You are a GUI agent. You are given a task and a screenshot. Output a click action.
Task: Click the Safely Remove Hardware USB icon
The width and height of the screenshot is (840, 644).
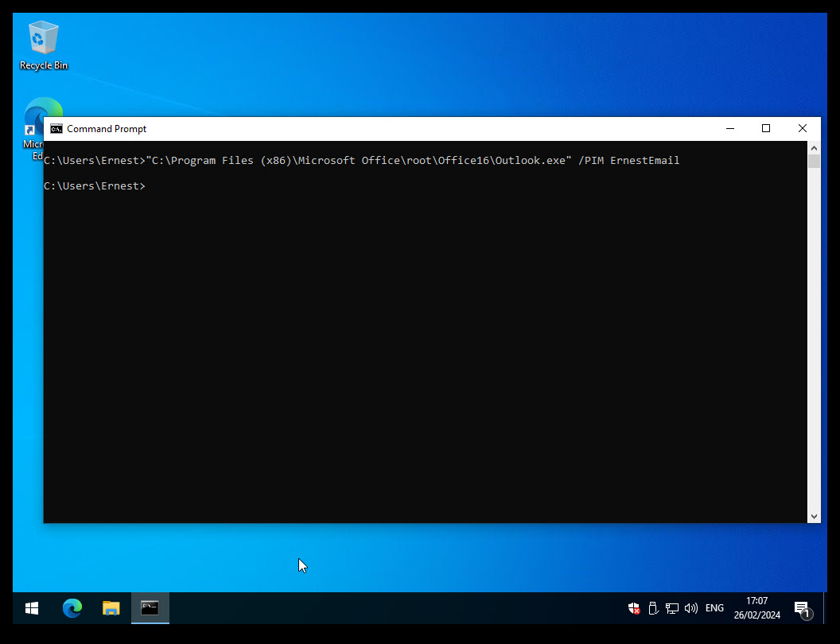pyautogui.click(x=653, y=608)
